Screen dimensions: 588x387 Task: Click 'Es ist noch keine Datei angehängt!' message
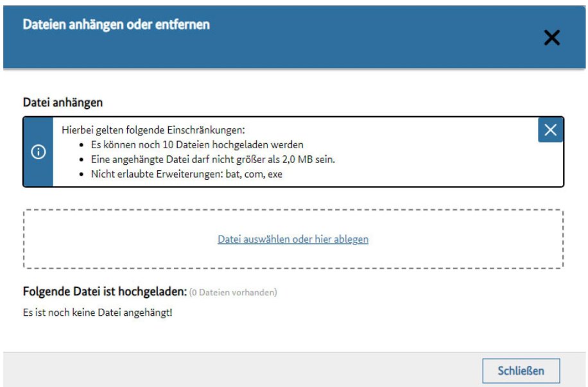pyautogui.click(x=98, y=313)
